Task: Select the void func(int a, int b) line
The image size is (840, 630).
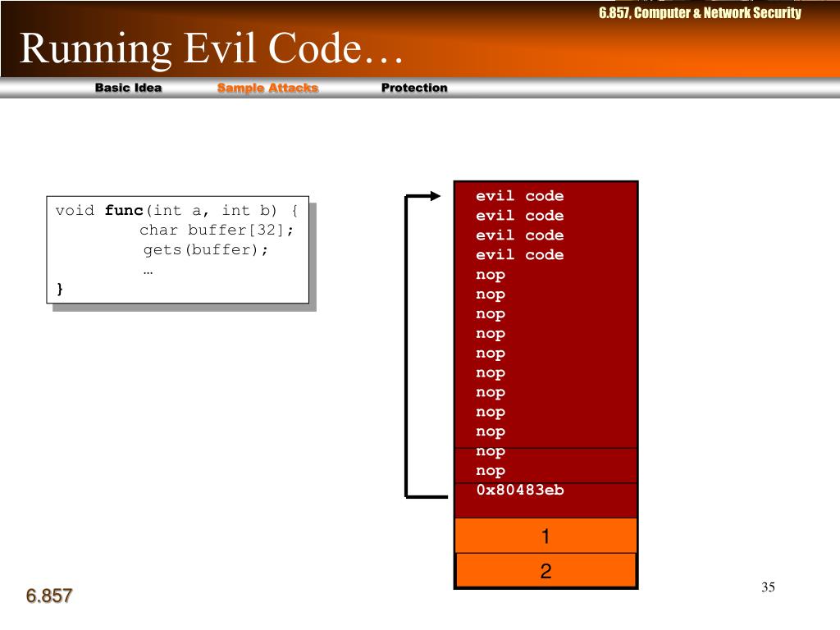Action: coord(177,210)
